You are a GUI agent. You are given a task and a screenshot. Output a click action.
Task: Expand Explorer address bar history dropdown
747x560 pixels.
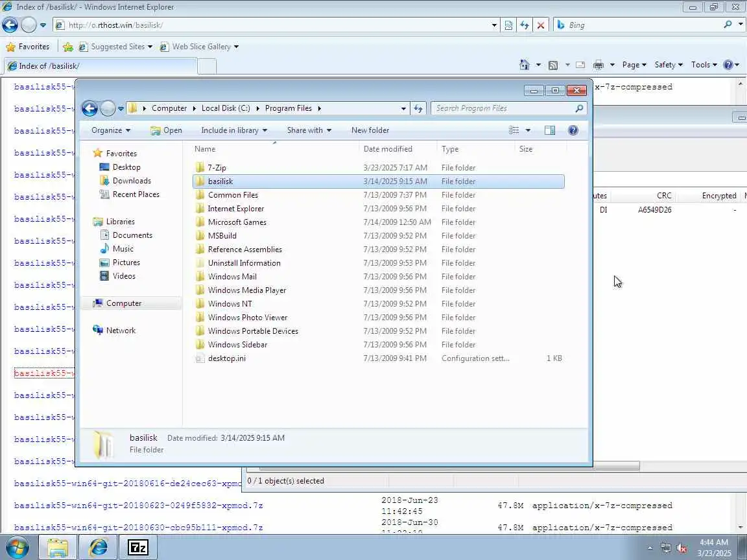(x=403, y=109)
